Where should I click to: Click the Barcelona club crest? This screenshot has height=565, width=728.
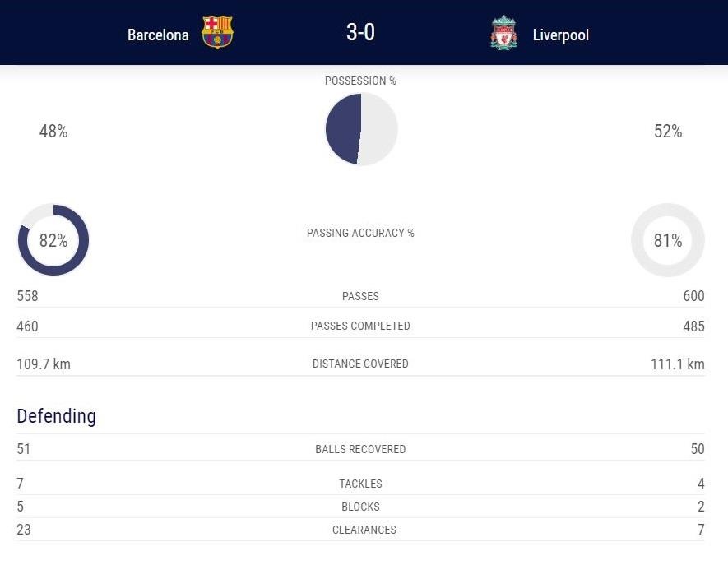(x=218, y=33)
